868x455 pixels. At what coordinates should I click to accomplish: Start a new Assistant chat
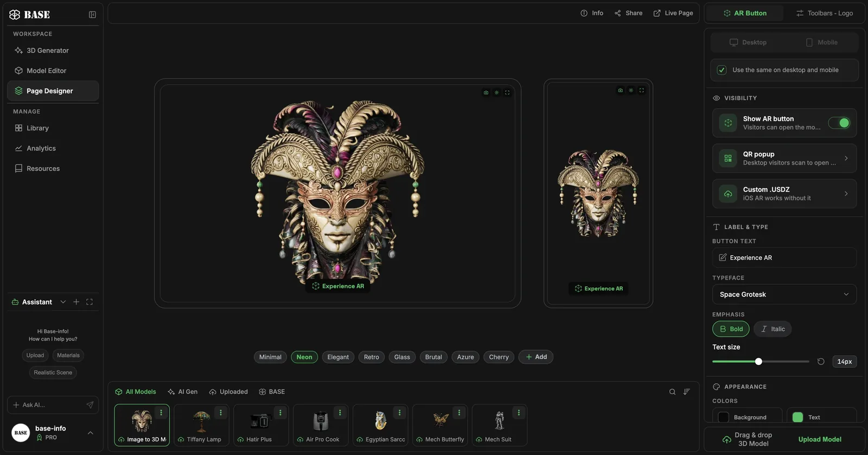76,302
